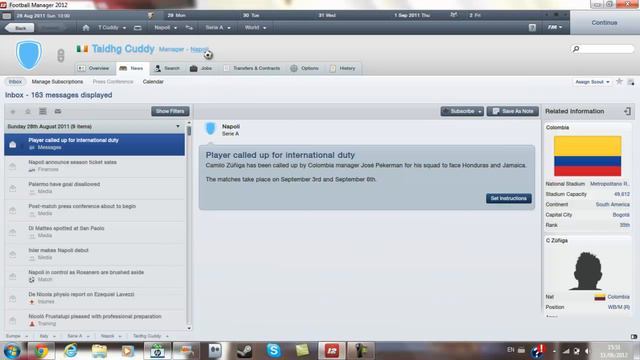
Task: Open Manage Subscriptions
Action: [57, 82]
